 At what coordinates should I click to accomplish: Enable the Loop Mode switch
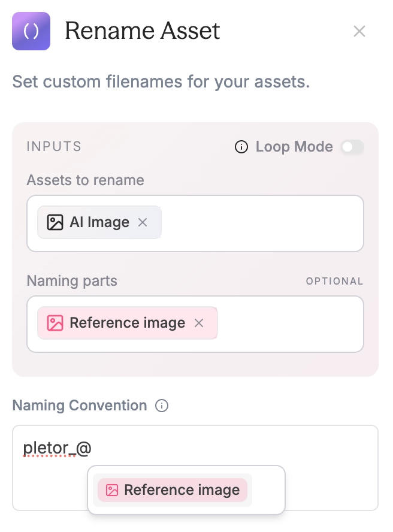(x=352, y=147)
